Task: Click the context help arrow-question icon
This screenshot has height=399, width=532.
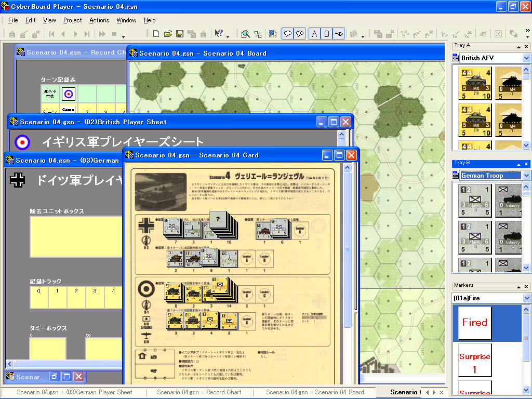Action: pyautogui.click(x=219, y=34)
